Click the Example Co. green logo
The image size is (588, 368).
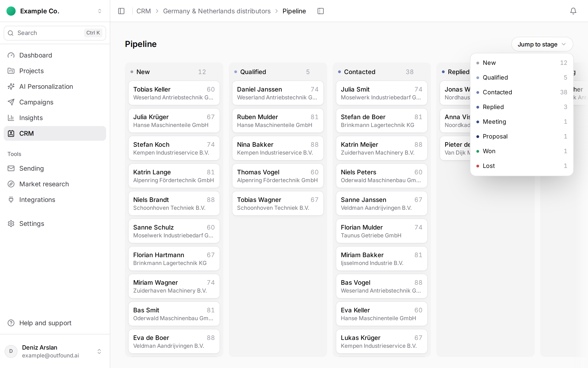[11, 11]
